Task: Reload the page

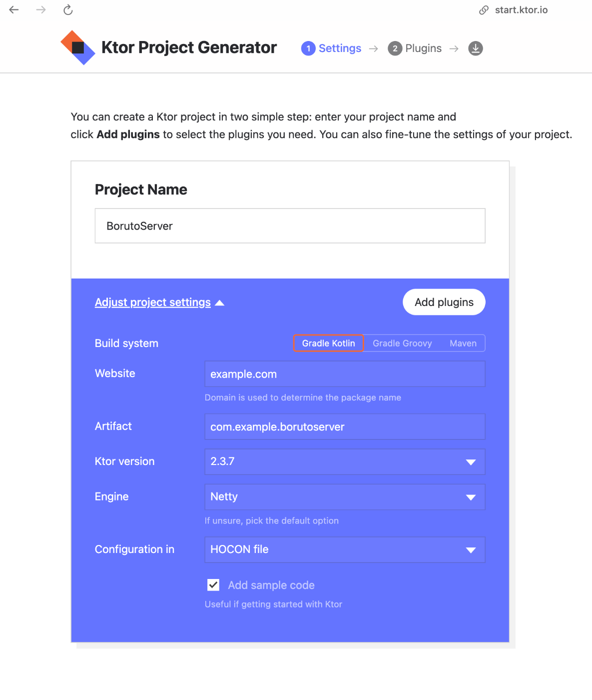Action: coord(67,9)
